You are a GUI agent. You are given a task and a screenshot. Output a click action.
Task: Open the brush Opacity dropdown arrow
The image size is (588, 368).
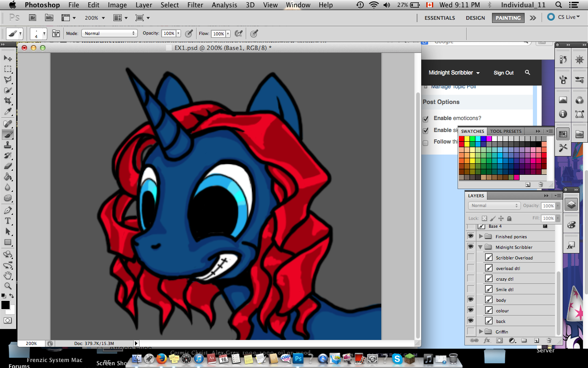coord(179,34)
